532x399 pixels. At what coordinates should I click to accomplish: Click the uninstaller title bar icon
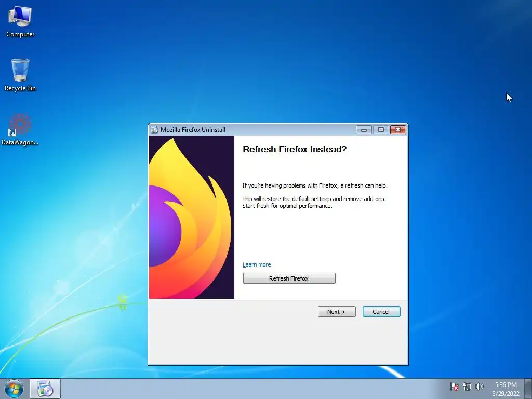coord(154,129)
